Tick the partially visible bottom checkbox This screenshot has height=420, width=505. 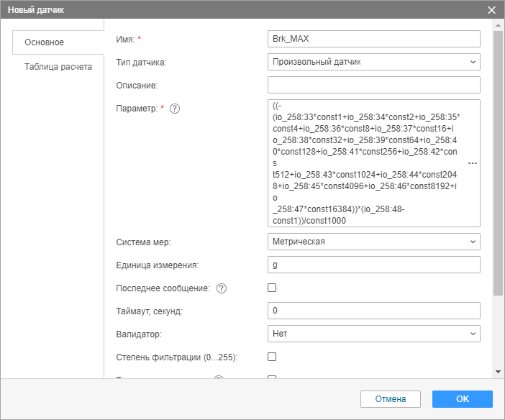pos(272,378)
